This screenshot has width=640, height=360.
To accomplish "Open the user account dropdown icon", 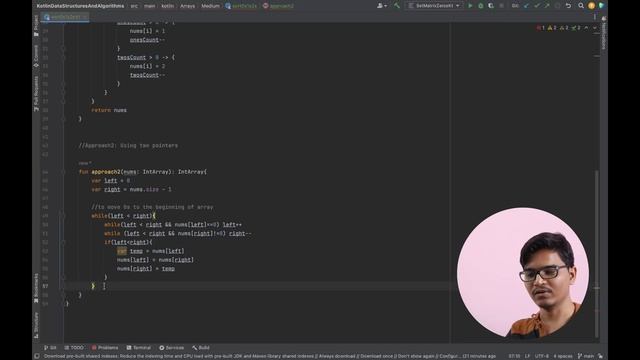I will pyautogui.click(x=382, y=6).
